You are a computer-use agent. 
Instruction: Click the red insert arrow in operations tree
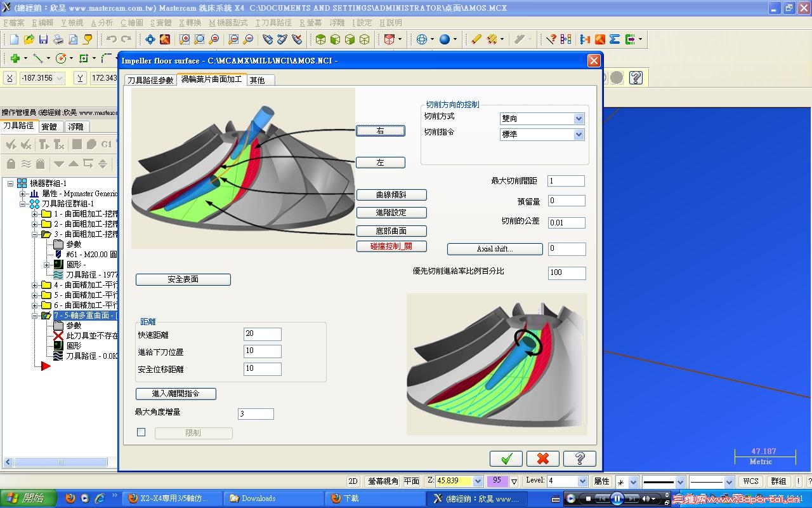tap(46, 366)
